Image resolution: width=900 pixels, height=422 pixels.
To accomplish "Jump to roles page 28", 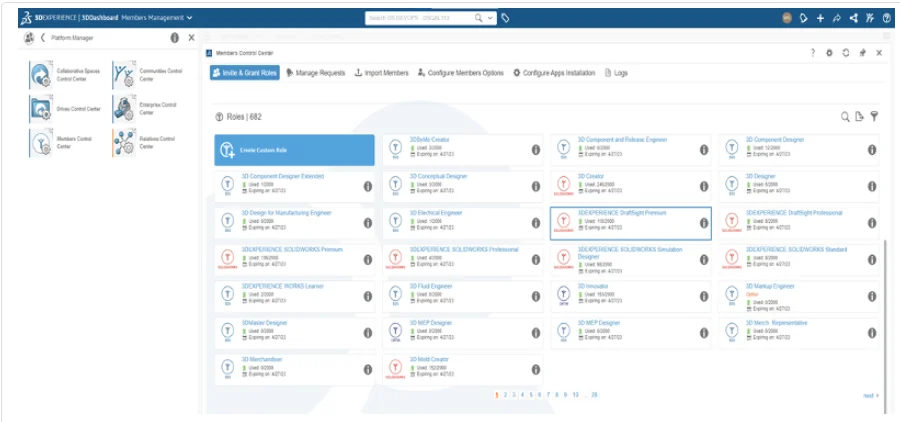I will coord(594,395).
